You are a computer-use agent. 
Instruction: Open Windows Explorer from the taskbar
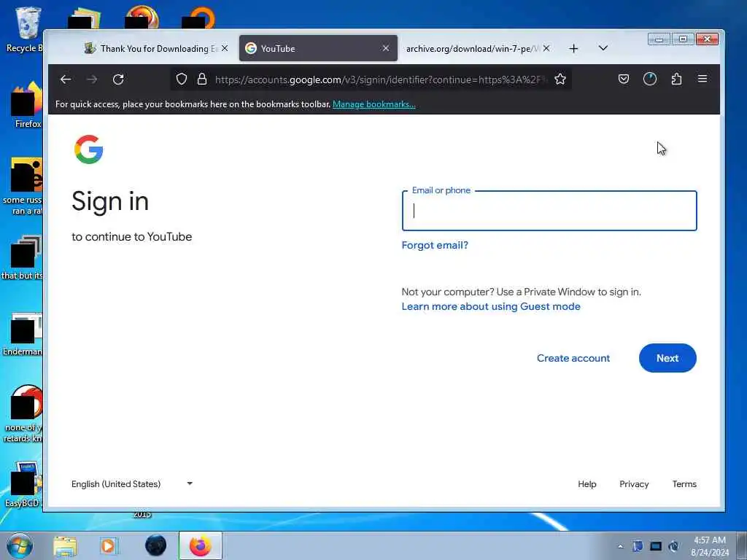coord(65,546)
